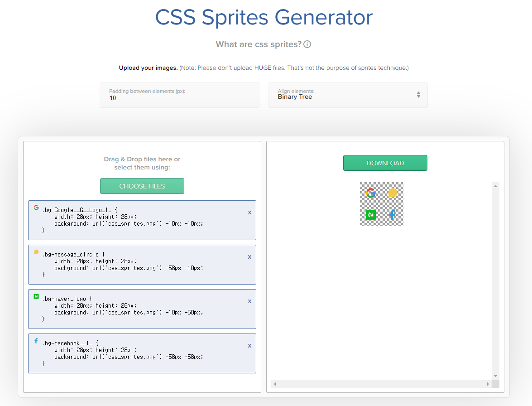This screenshot has width=532, height=406.
Task: Click the 'Drag & Drop files here or' text
Action: 142,159
